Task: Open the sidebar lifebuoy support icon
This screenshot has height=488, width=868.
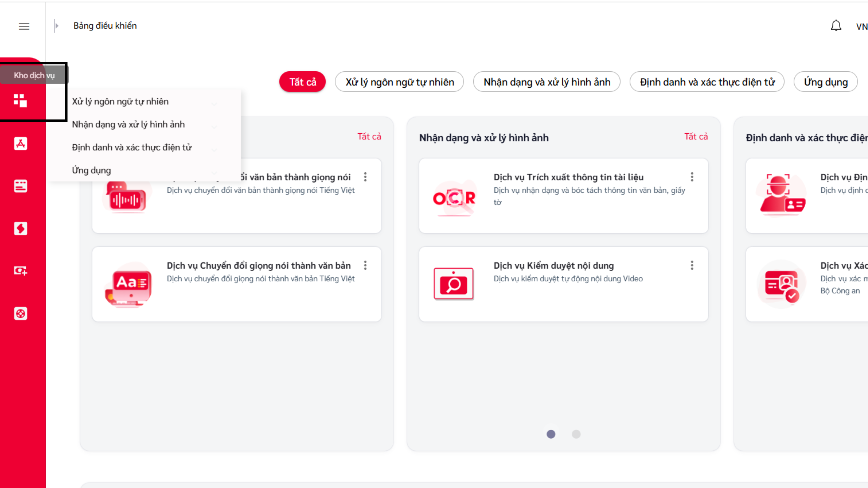Action: point(21,313)
